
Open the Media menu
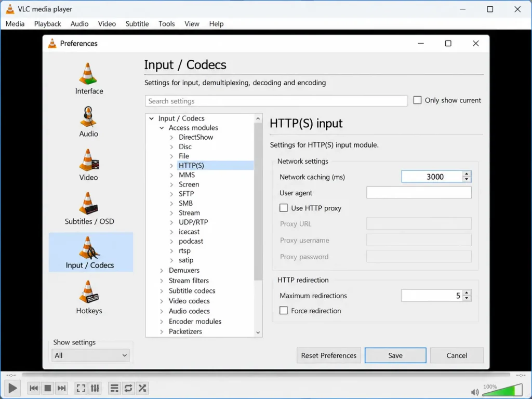[x=15, y=24]
